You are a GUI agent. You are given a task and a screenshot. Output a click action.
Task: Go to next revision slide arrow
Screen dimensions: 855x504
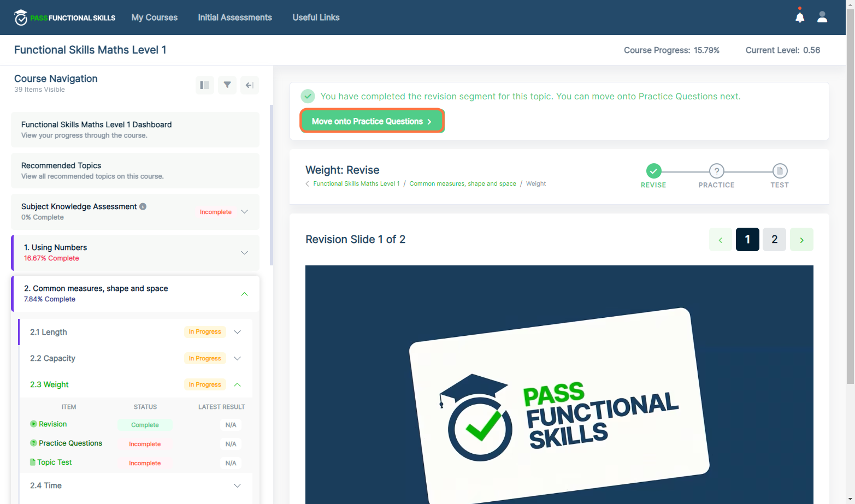coord(801,240)
